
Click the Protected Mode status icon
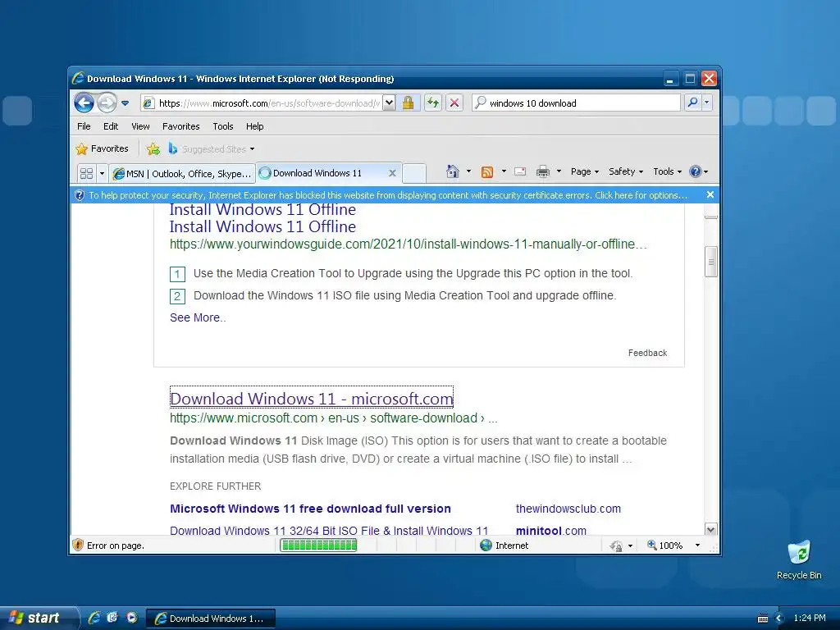click(616, 546)
